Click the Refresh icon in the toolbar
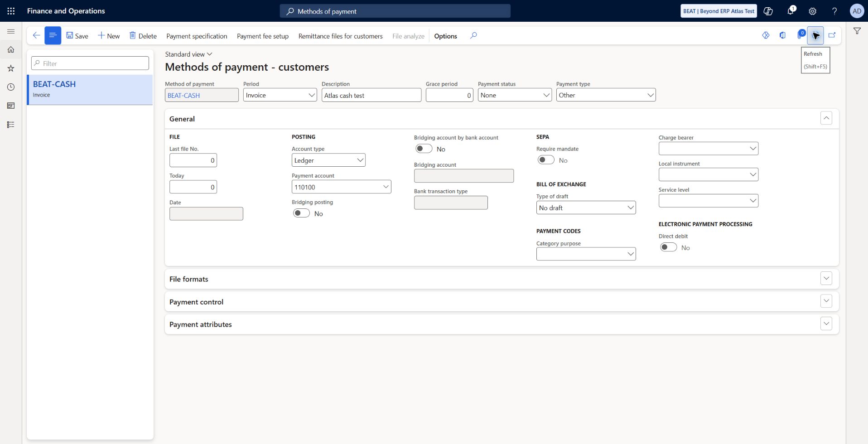Screen dimensions: 868x444 (x=815, y=35)
